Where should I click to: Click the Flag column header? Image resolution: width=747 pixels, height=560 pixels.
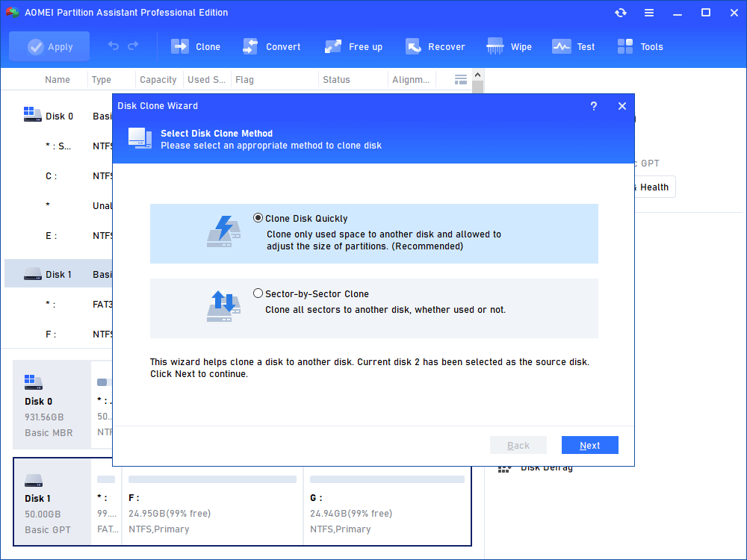pyautogui.click(x=244, y=80)
